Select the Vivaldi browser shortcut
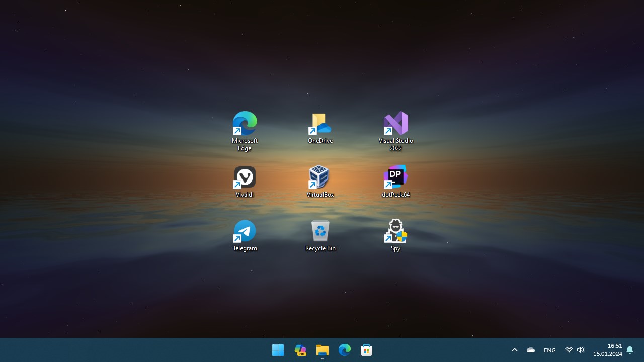 point(245,182)
